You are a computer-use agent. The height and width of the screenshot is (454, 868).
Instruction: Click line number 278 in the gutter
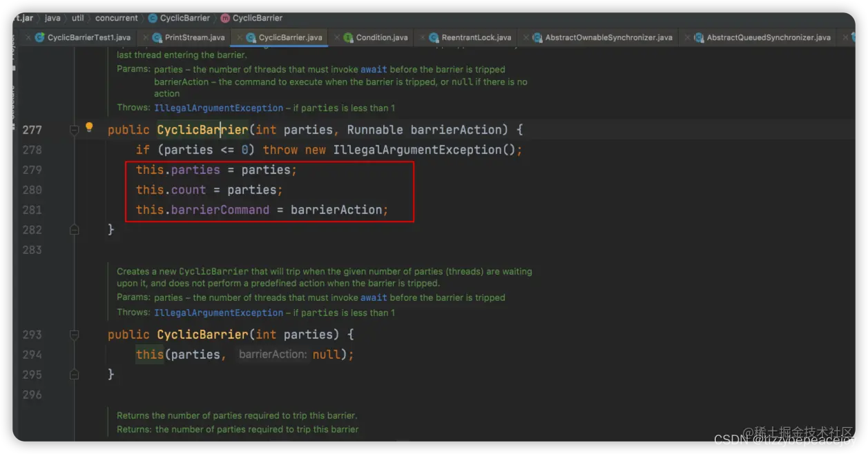click(32, 150)
